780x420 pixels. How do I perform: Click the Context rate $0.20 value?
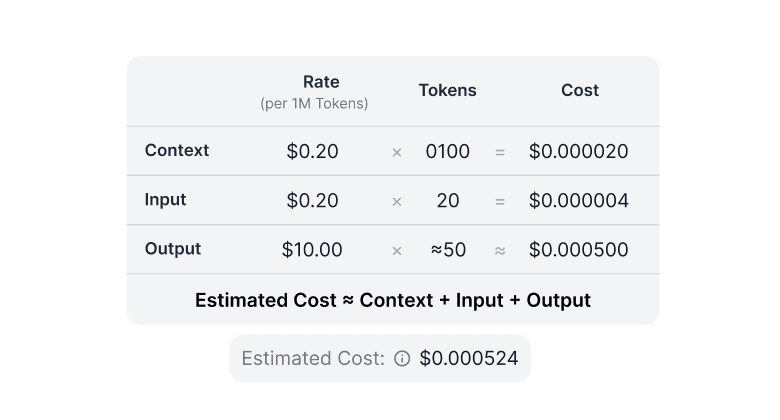tap(312, 152)
